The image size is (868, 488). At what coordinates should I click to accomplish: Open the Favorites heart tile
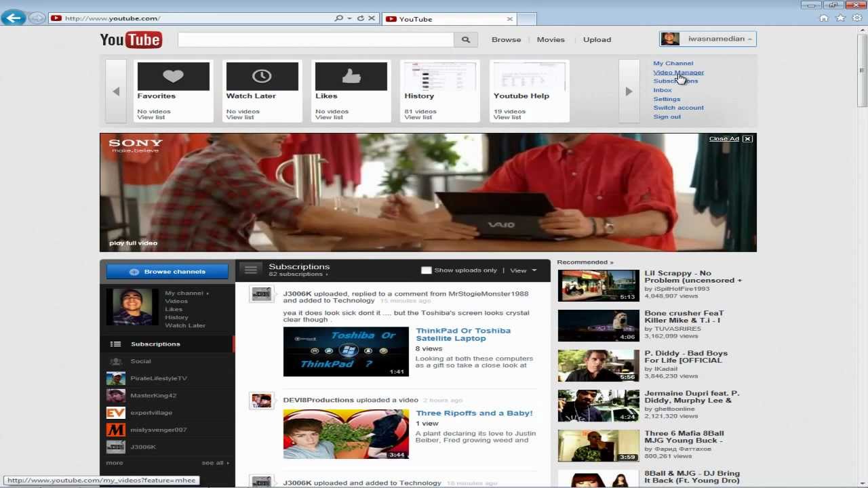[x=173, y=77]
